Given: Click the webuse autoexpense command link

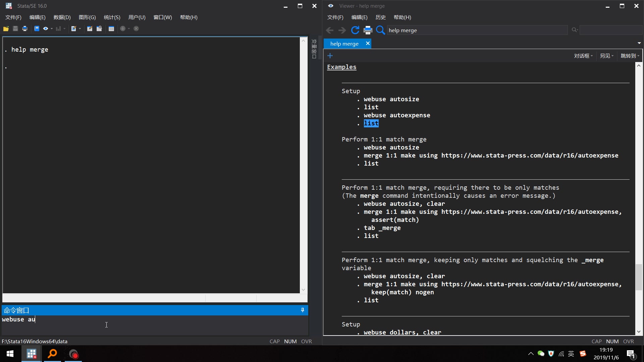Looking at the screenshot, I should (x=397, y=115).
